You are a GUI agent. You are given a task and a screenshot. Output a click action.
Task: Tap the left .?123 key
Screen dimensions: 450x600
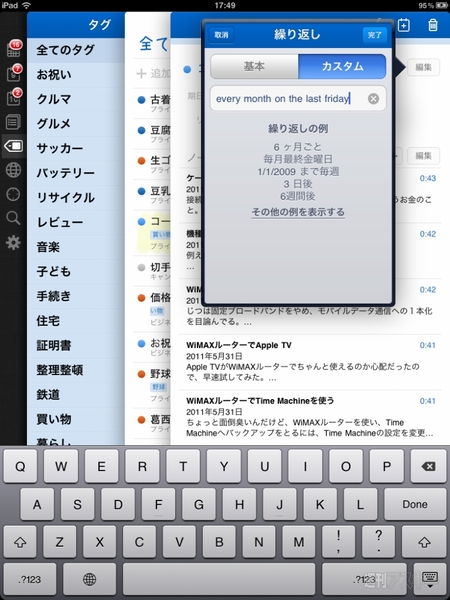[30, 579]
